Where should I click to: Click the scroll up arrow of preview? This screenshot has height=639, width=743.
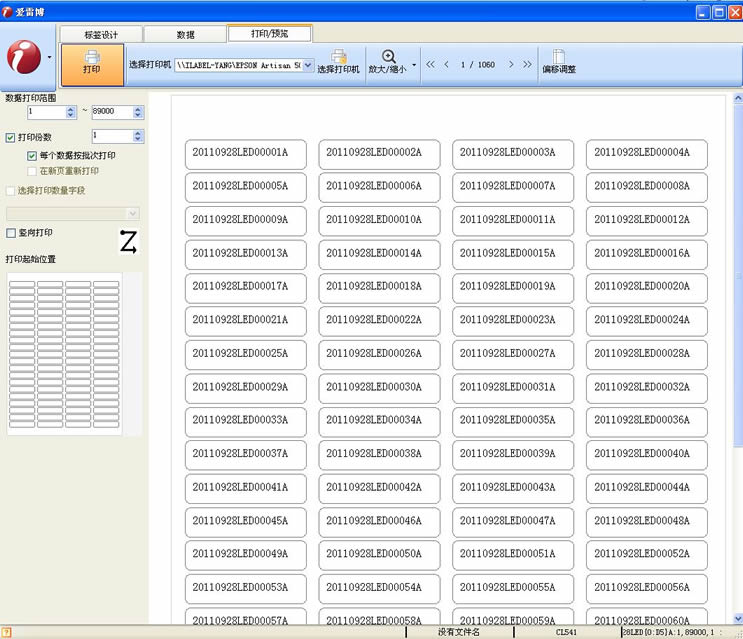click(x=738, y=99)
